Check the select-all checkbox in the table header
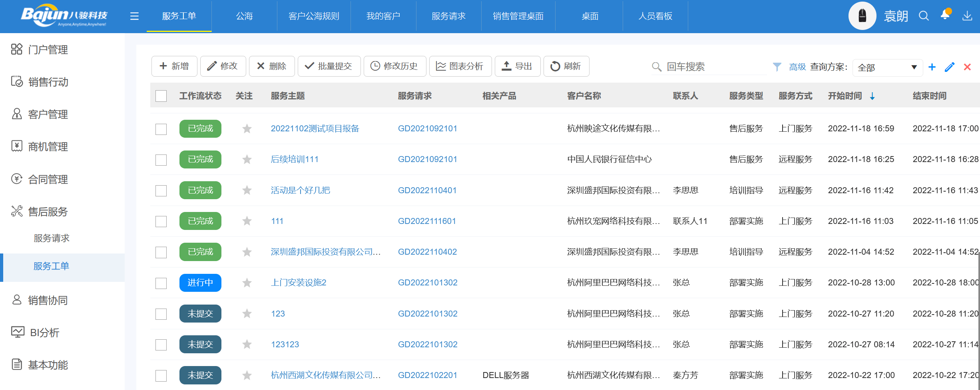The height and width of the screenshot is (390, 980). tap(161, 96)
